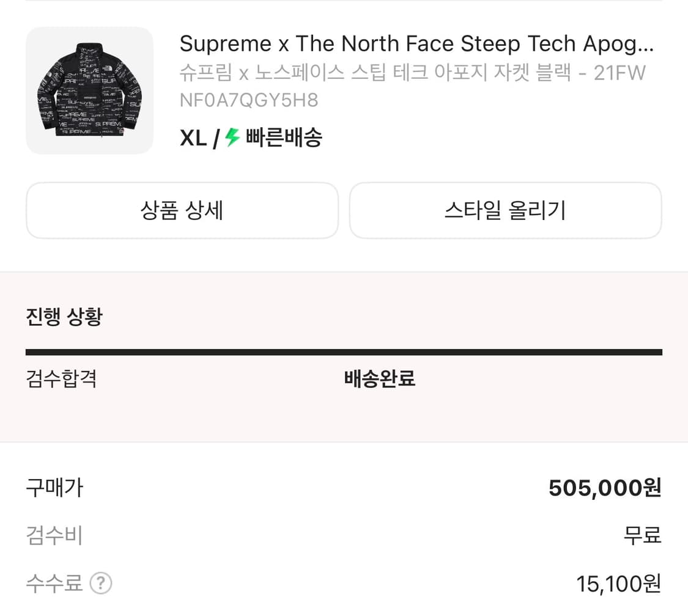Viewport: 688px width, 616px height.
Task: Select the Supreme jacket product thumbnail
Action: tap(89, 90)
